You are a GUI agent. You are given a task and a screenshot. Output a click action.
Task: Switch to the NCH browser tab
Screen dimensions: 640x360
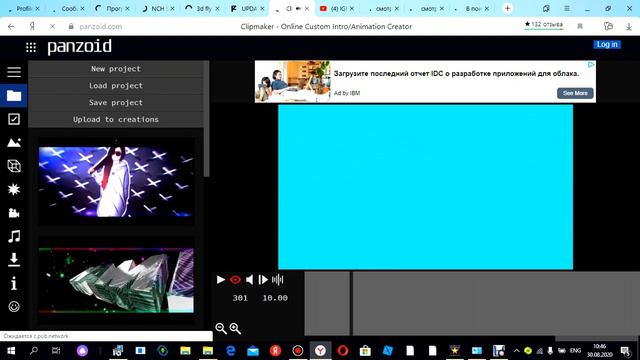click(158, 9)
